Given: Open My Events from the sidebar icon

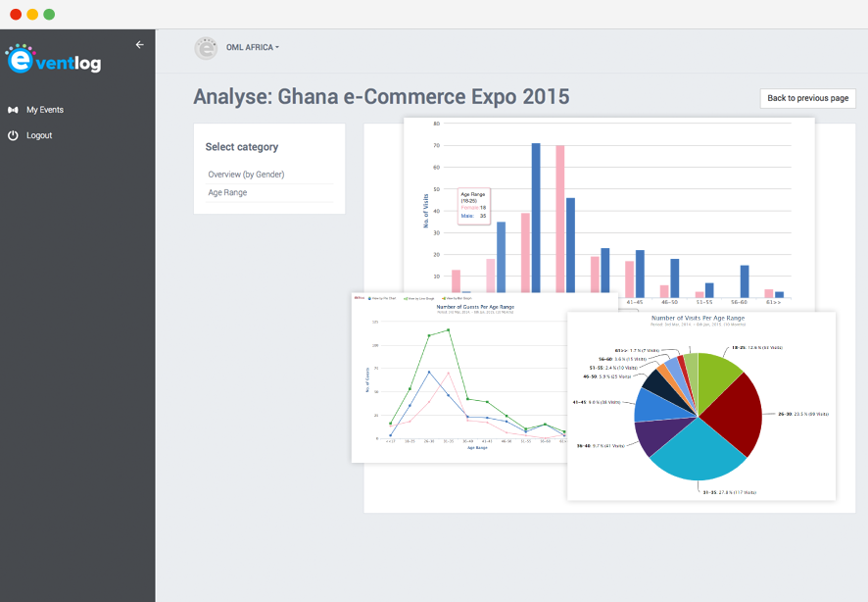Looking at the screenshot, I should click(x=13, y=110).
